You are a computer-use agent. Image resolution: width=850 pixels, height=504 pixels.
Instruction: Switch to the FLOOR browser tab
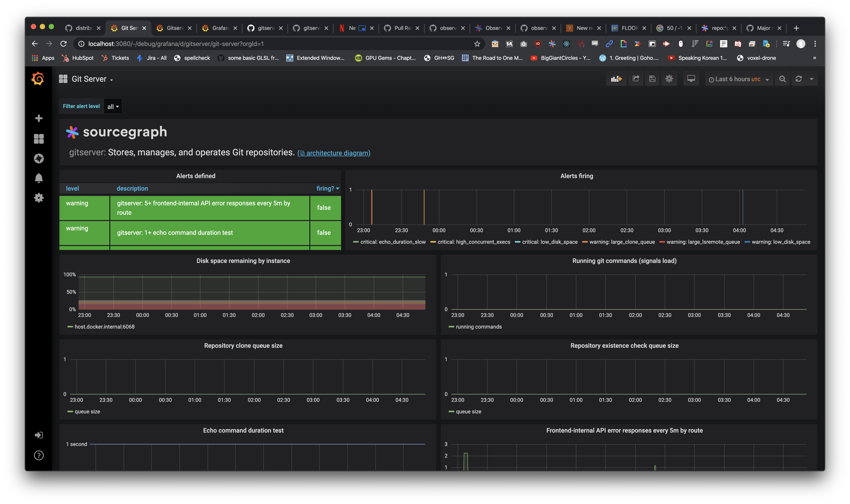pos(629,28)
